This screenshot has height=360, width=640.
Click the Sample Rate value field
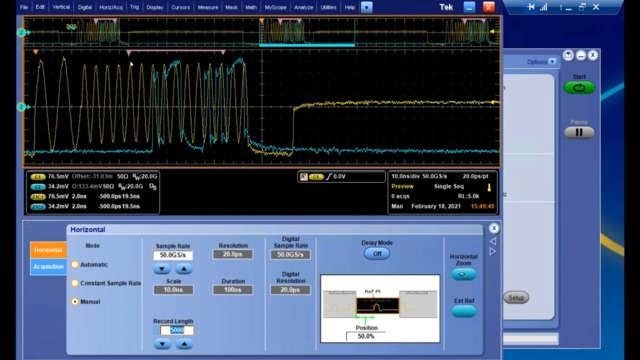pos(173,255)
